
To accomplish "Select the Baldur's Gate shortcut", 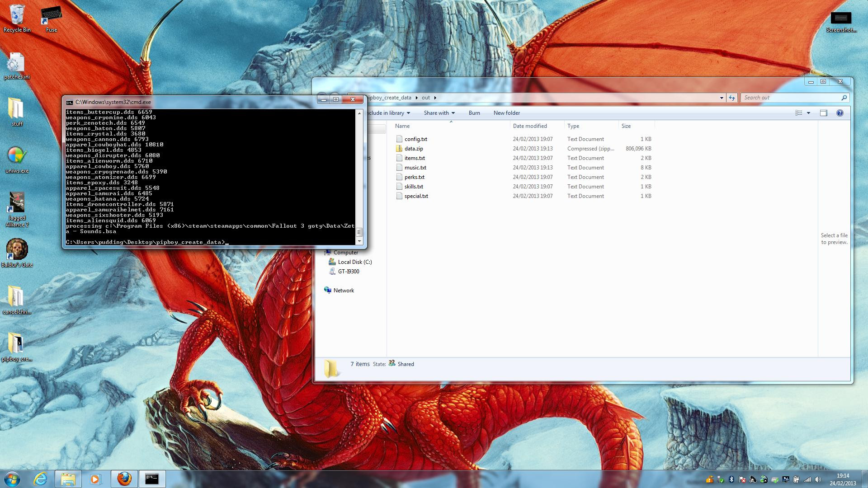I will (17, 253).
